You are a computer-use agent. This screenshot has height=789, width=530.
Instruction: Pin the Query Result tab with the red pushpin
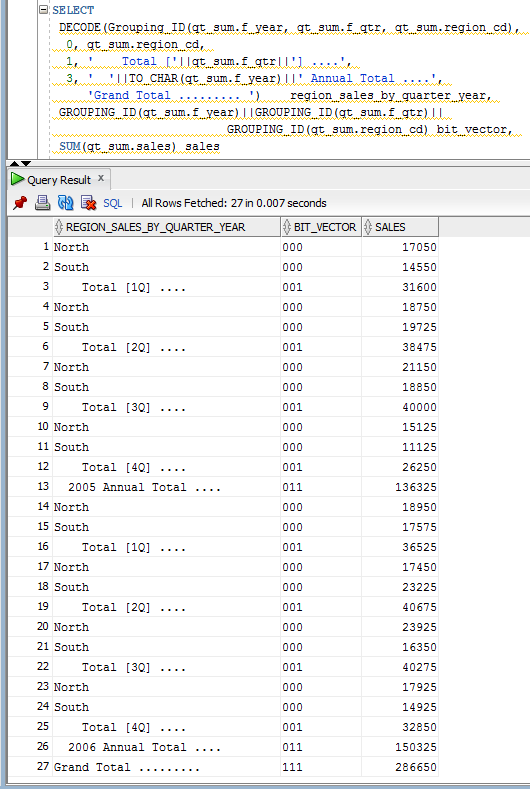click(20, 203)
